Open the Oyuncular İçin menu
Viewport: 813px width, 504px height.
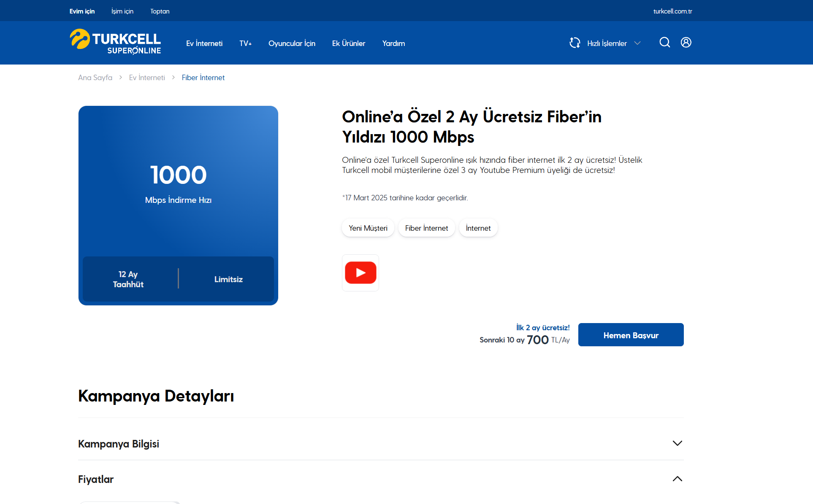(x=292, y=43)
